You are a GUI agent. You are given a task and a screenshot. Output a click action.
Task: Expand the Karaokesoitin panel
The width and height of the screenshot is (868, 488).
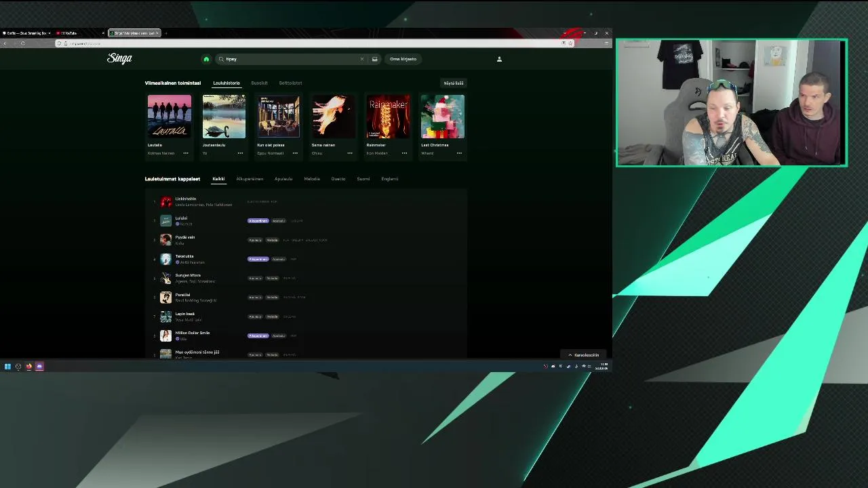coord(584,355)
